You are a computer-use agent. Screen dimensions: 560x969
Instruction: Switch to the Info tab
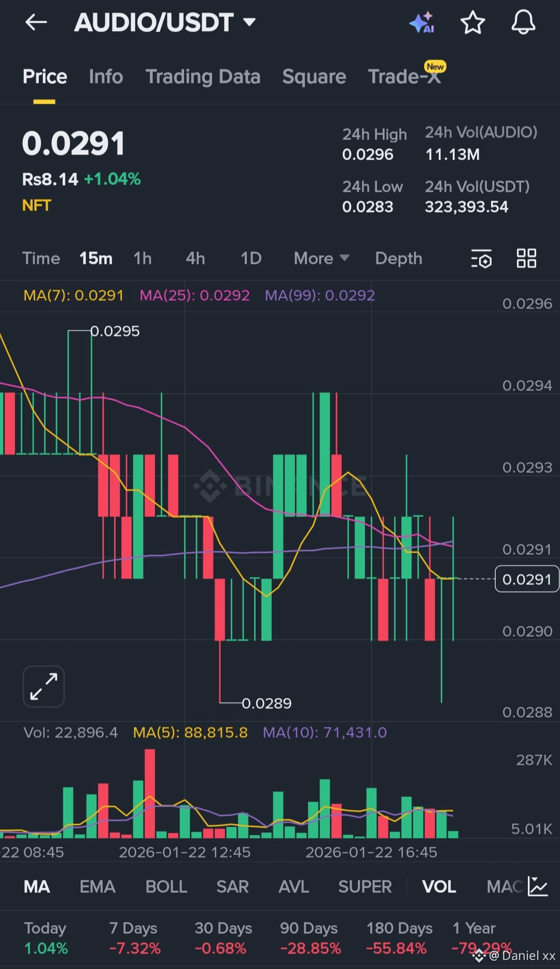106,77
